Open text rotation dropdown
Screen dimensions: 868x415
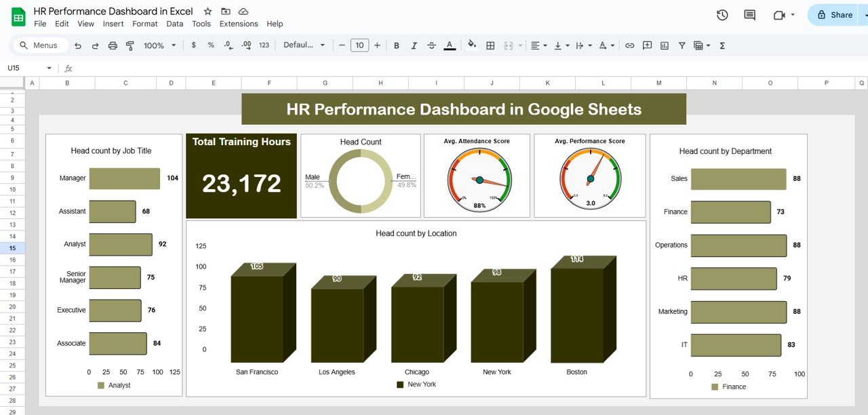[606, 45]
